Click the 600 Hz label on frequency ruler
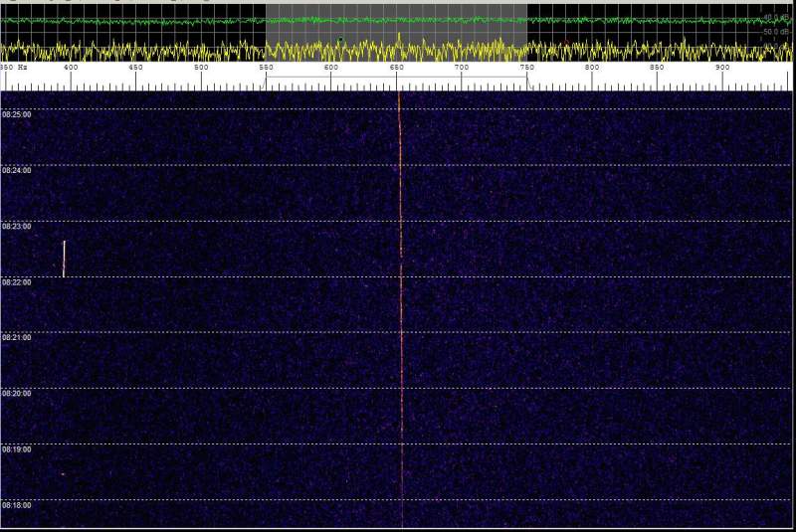This screenshot has width=796, height=532. (331, 68)
